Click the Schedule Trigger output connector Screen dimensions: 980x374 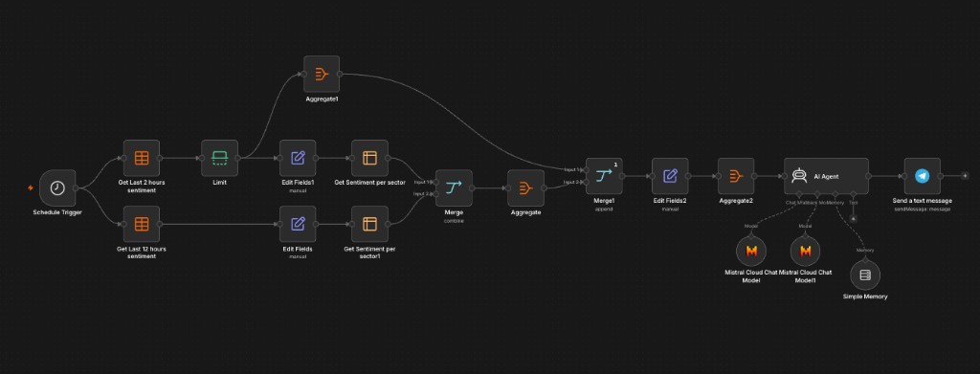coord(76,187)
